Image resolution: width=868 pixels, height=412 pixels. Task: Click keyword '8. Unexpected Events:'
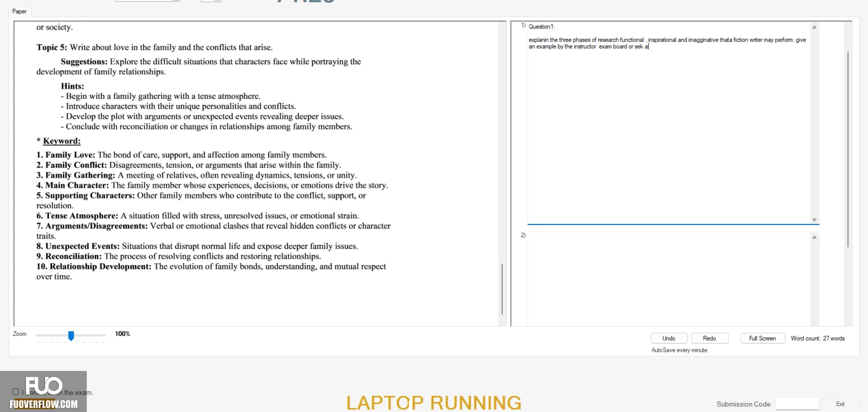(x=78, y=246)
